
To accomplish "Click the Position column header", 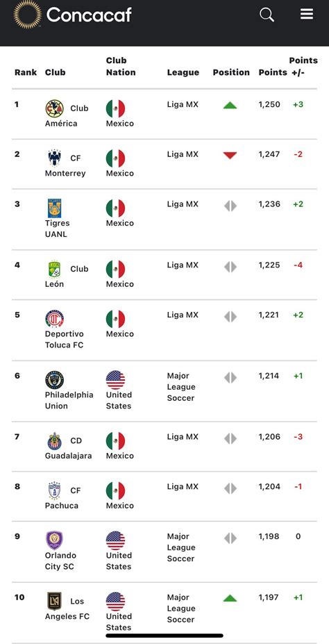I will pos(231,72).
